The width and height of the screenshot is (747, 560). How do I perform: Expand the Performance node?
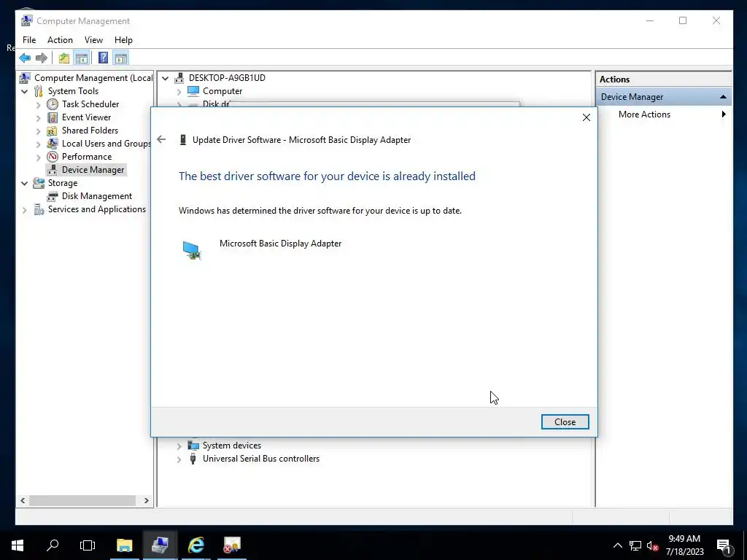(39, 157)
